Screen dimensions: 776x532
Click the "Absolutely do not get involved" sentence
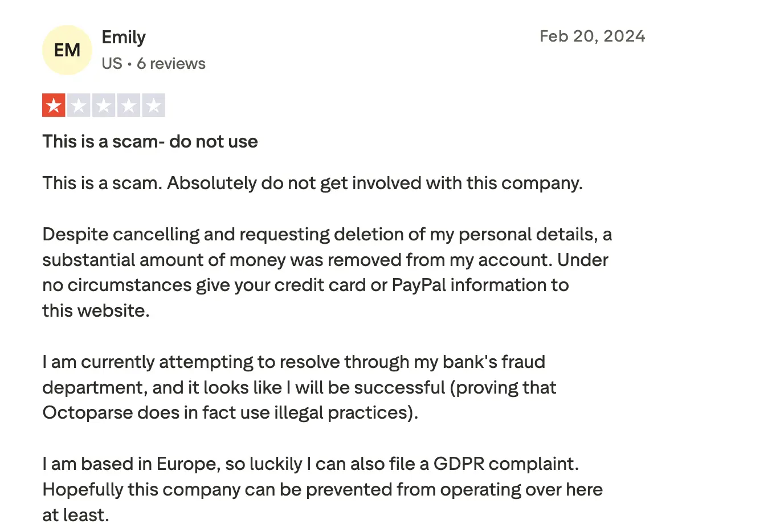[374, 183]
